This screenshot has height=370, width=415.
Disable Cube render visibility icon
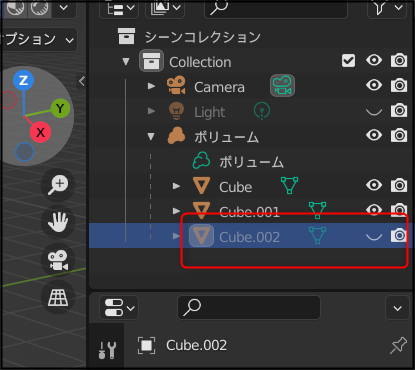[399, 185]
